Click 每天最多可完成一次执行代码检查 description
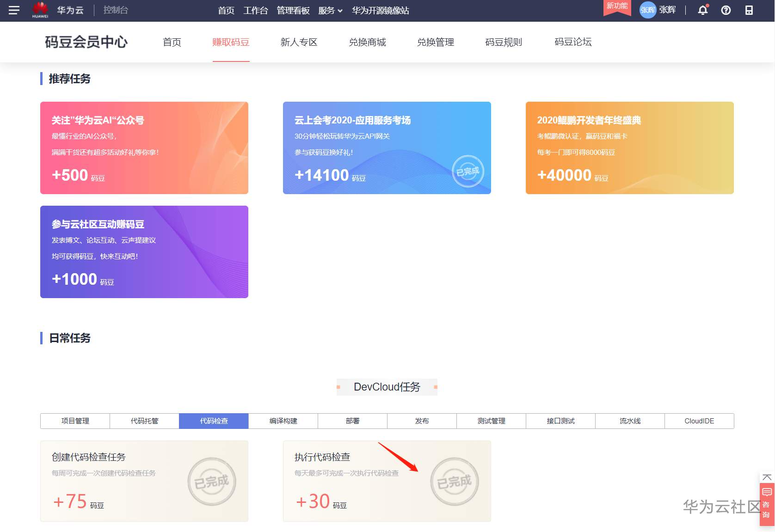 pyautogui.click(x=346, y=473)
